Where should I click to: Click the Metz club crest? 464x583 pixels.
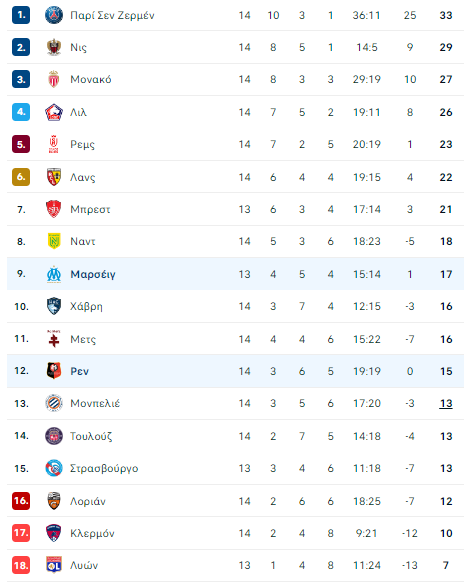[54, 339]
